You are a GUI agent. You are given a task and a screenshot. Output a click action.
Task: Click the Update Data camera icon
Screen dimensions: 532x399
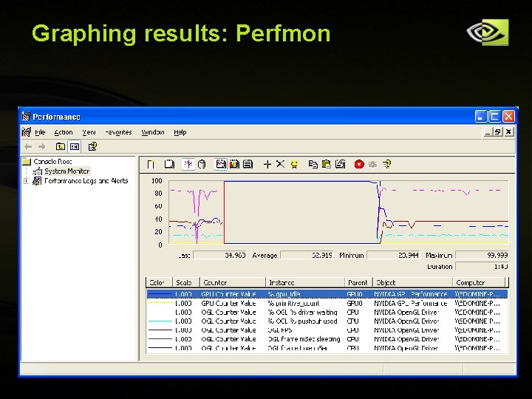372,165
